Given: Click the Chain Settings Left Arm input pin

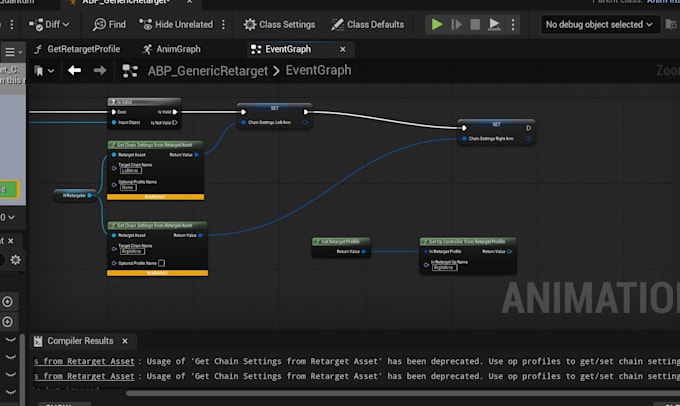Looking at the screenshot, I should pyautogui.click(x=244, y=122).
